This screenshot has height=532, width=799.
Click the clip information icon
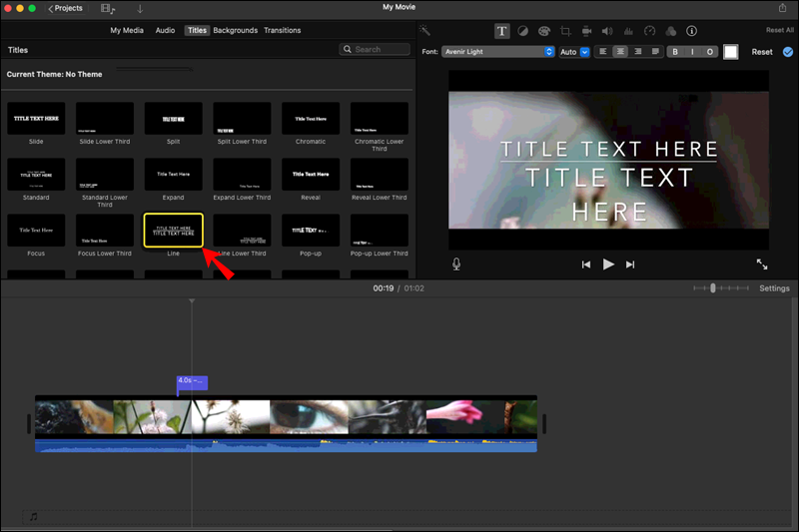[x=691, y=31]
